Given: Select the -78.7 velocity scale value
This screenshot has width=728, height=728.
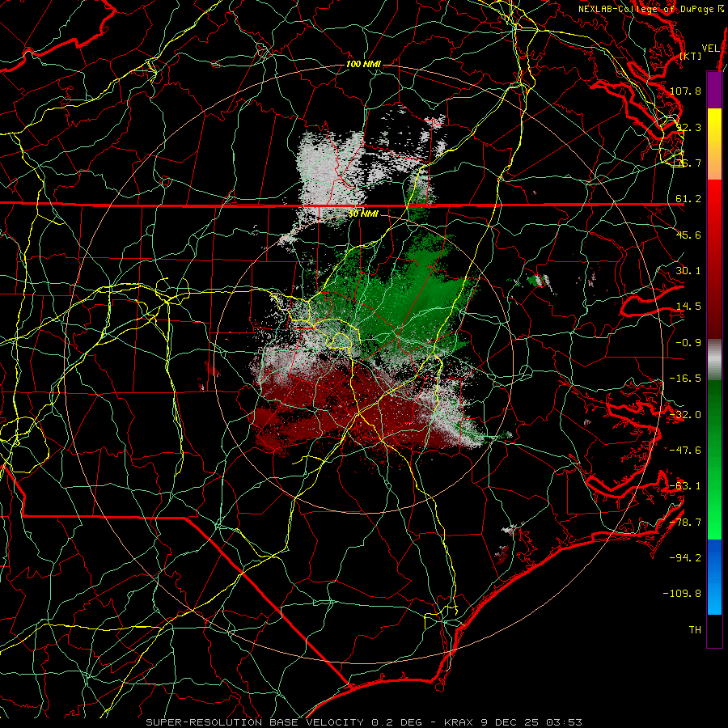Looking at the screenshot, I should click(x=686, y=523).
